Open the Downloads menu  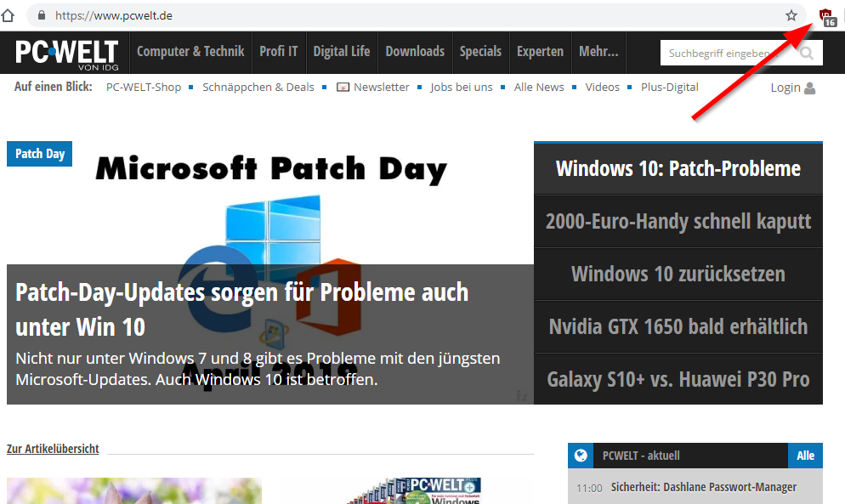coord(415,52)
